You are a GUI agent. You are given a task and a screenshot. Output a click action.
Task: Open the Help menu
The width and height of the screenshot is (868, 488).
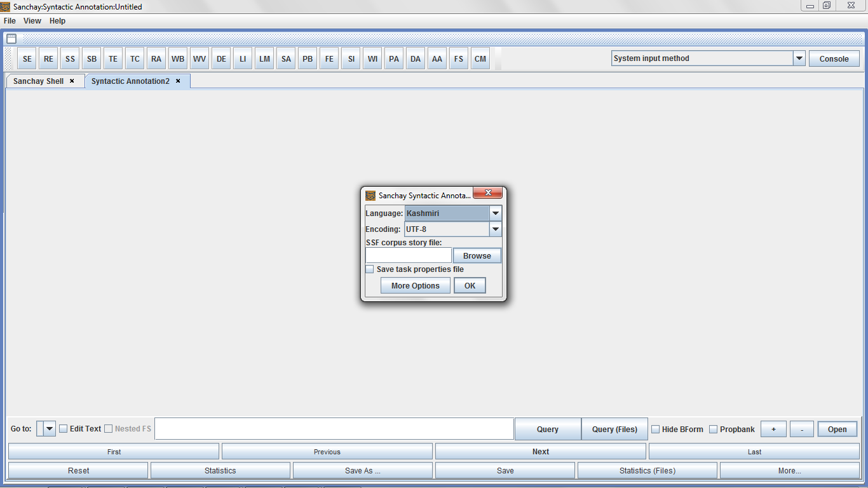[x=58, y=21]
